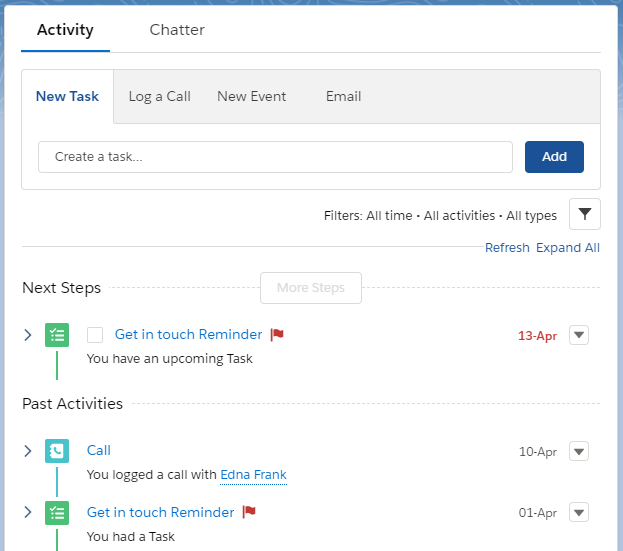Expand the 01-Apr Get in touch Reminder
This screenshot has width=623, height=551.
(x=27, y=512)
